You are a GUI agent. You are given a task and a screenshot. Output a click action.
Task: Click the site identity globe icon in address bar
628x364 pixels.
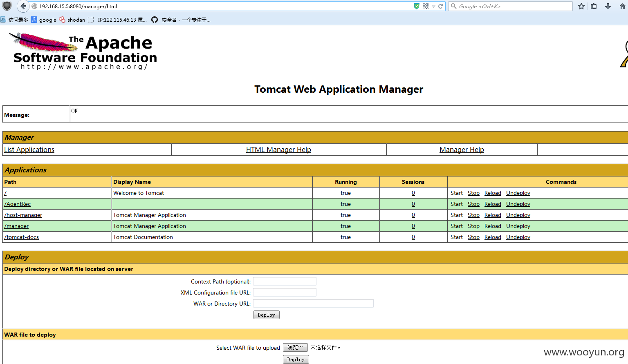pyautogui.click(x=34, y=6)
